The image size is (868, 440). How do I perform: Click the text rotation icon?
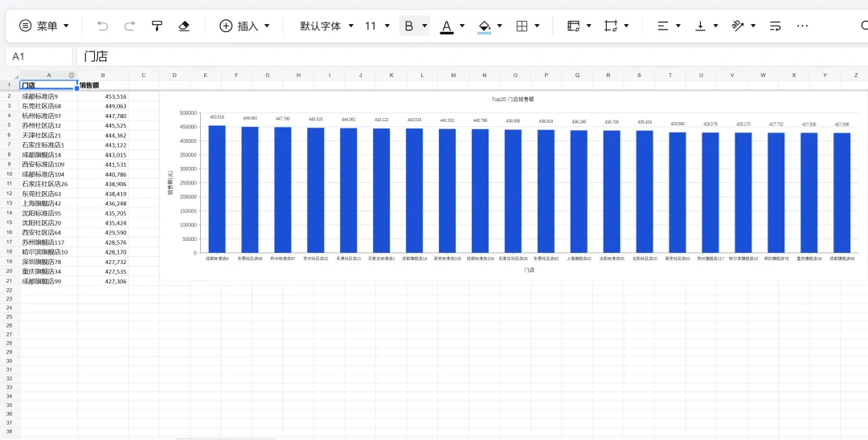tap(737, 26)
